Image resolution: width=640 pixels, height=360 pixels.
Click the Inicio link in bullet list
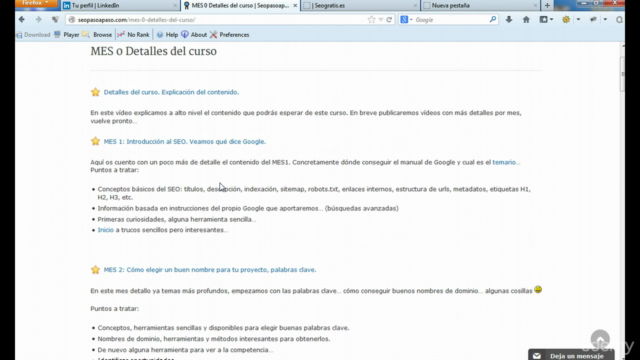(x=105, y=230)
